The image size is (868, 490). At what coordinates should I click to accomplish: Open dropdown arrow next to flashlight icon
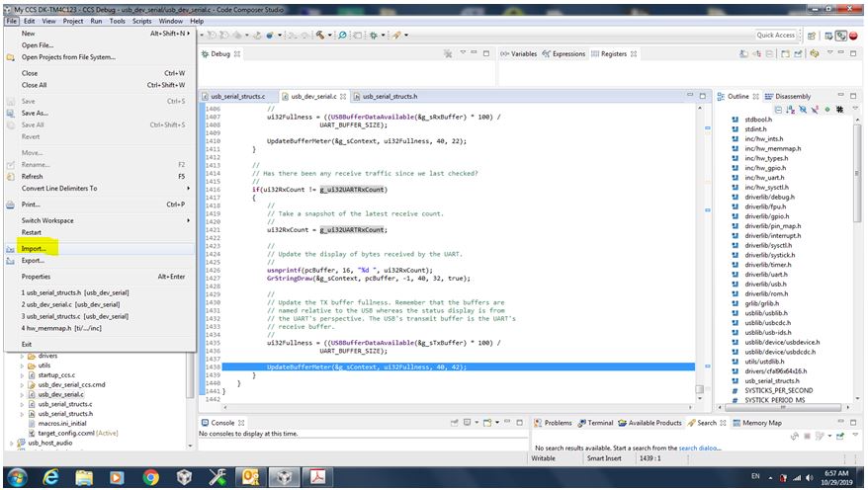tap(406, 36)
